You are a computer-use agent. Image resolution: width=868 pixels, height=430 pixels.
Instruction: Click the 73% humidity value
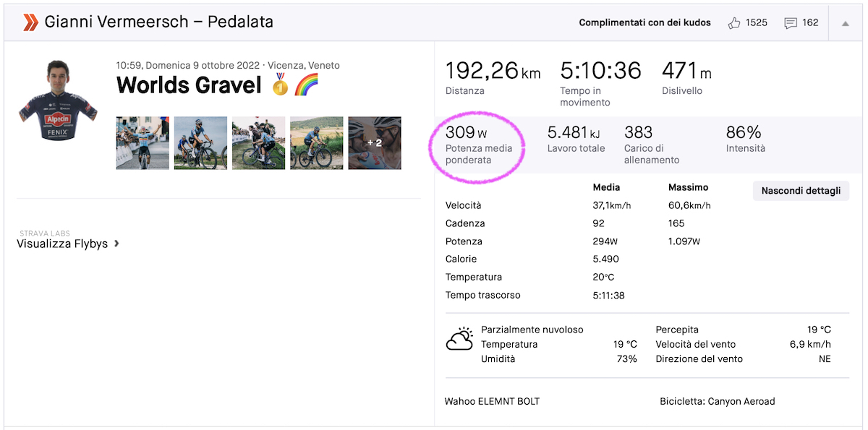[627, 359]
